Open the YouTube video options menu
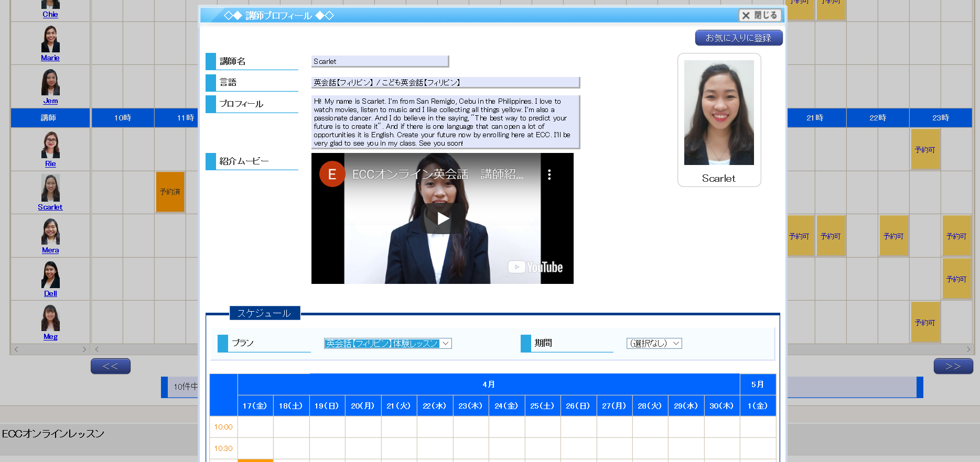Screen dimensions: 980x462 pos(549,174)
